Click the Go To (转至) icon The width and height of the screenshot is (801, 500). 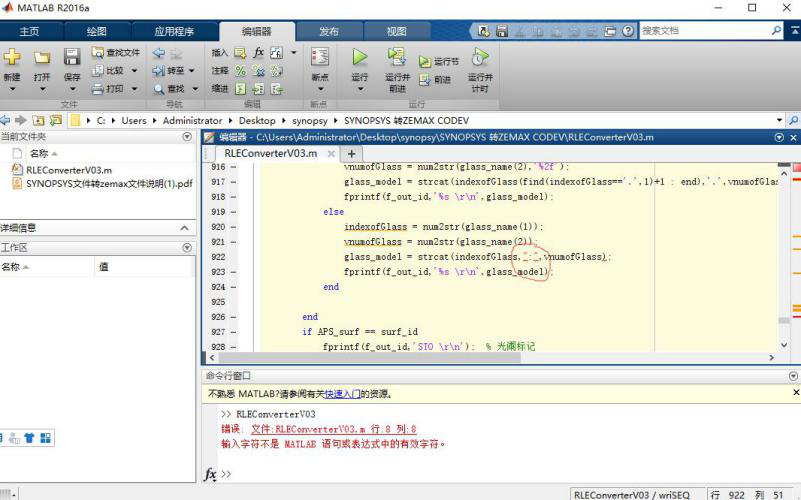(x=159, y=70)
